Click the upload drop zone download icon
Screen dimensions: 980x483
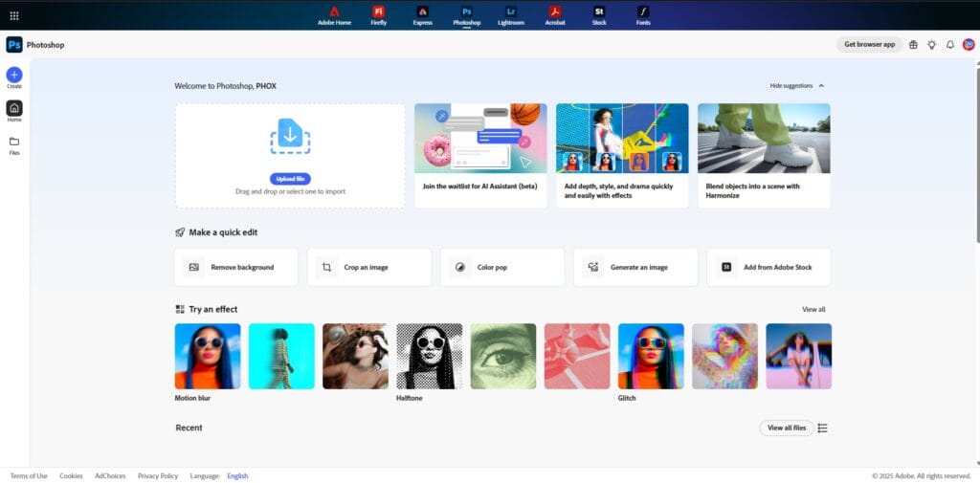pos(290,136)
